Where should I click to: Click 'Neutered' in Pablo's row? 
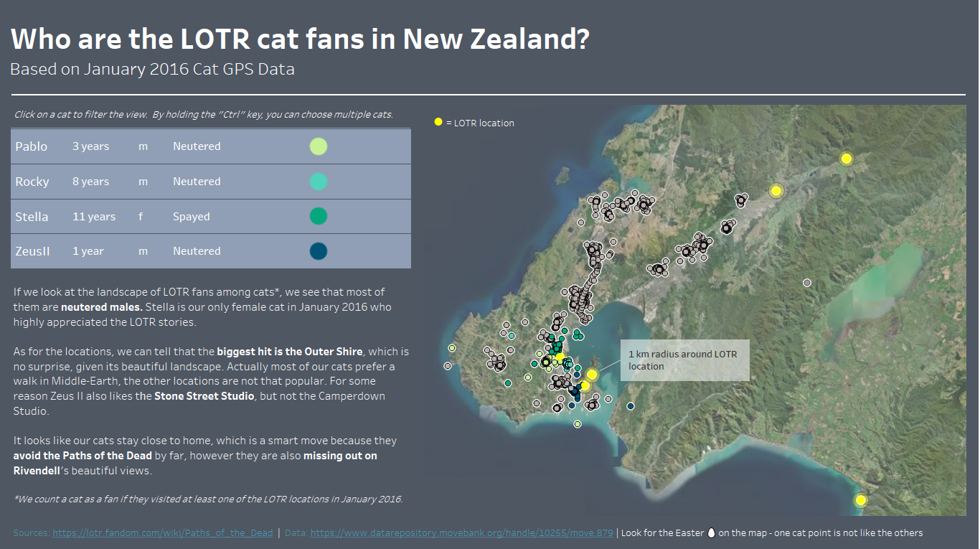click(197, 146)
